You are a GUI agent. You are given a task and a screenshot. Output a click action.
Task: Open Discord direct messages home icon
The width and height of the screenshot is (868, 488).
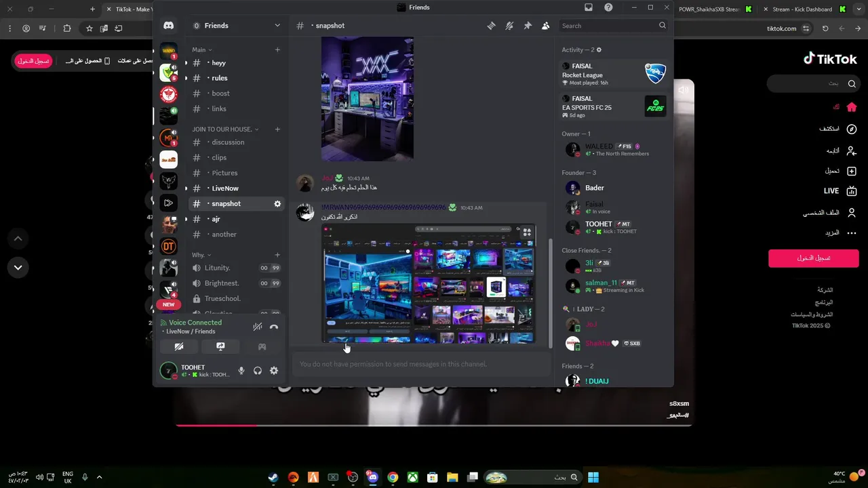(x=168, y=26)
